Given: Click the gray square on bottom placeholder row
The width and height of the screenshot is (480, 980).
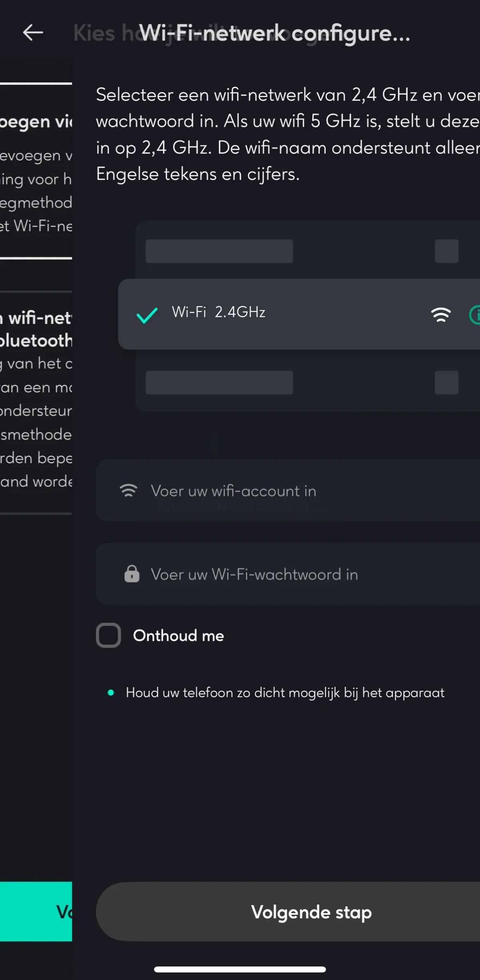Looking at the screenshot, I should coord(446,382).
